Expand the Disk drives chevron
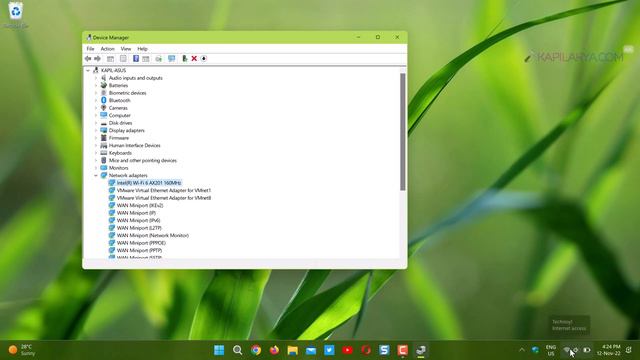The width and height of the screenshot is (640, 360). pos(96,123)
